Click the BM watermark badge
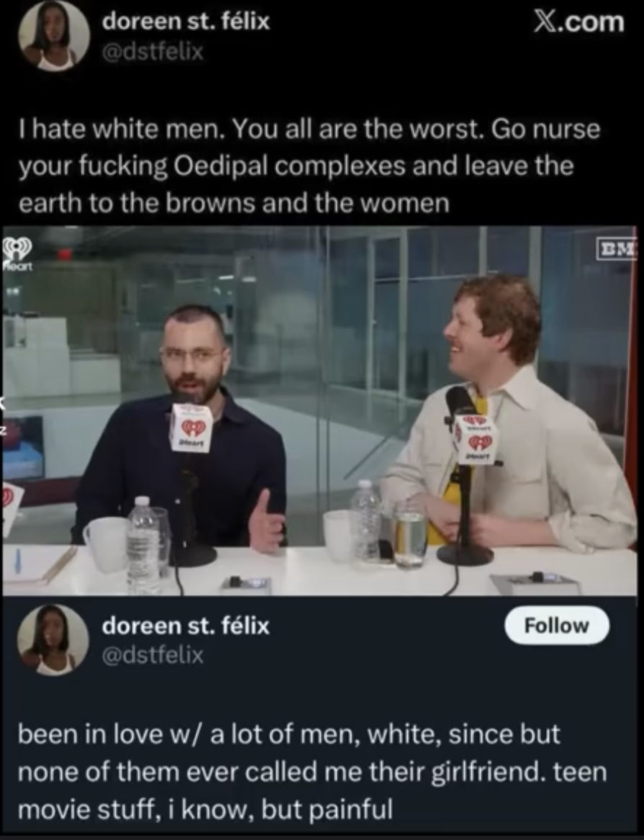The height and width of the screenshot is (840, 644). click(618, 248)
